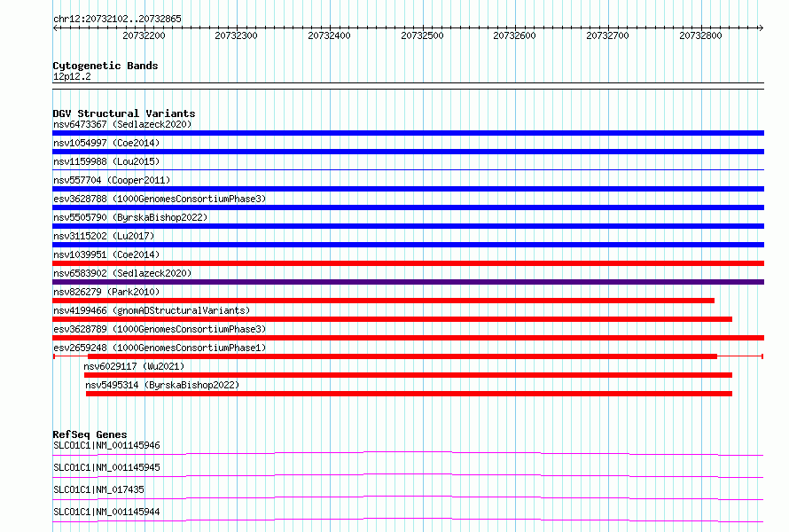789x532 pixels.
Task: Click the nsv557704 (Cooper2011) label
Action: point(112,180)
